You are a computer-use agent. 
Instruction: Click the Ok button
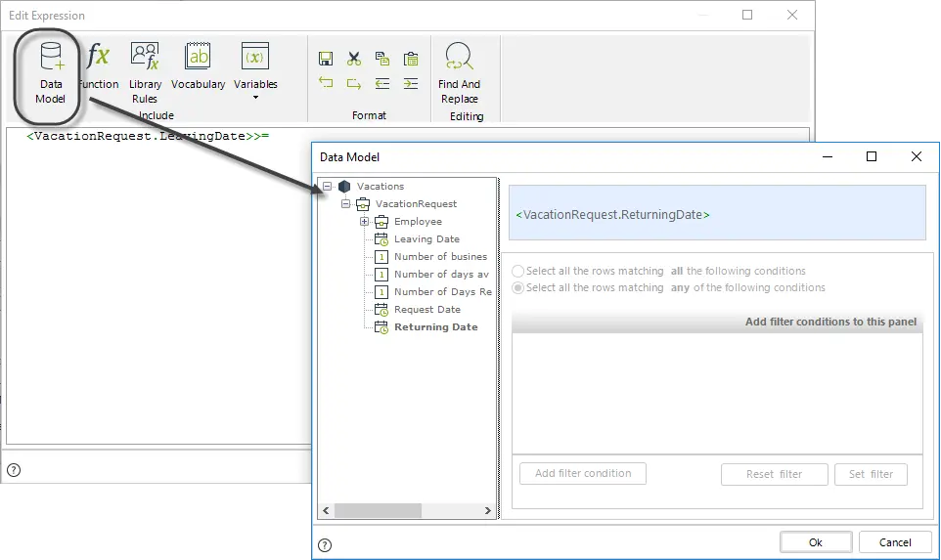click(x=816, y=542)
